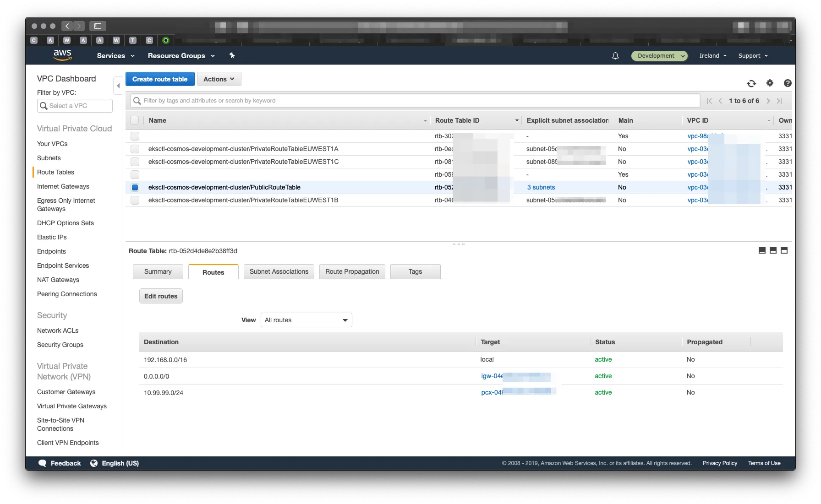Open the Privacy Policy link
The image size is (821, 504).
[720, 463]
